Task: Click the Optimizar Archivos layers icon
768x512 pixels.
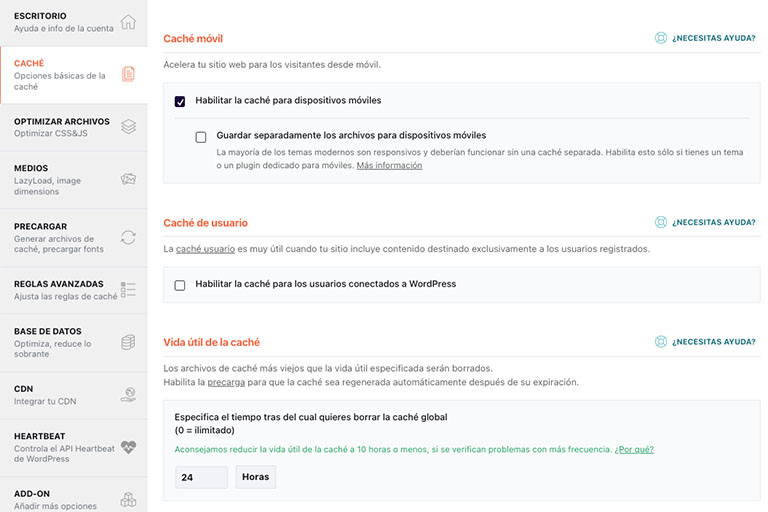Action: pos(128,126)
